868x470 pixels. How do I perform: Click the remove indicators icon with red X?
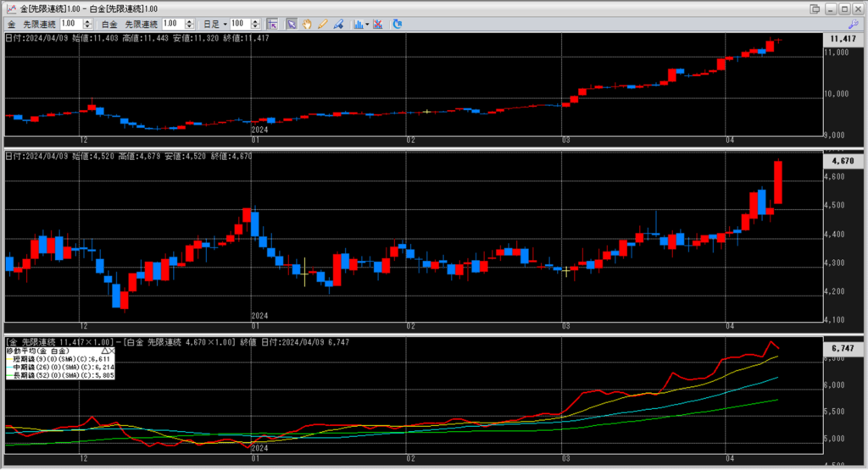(x=379, y=24)
